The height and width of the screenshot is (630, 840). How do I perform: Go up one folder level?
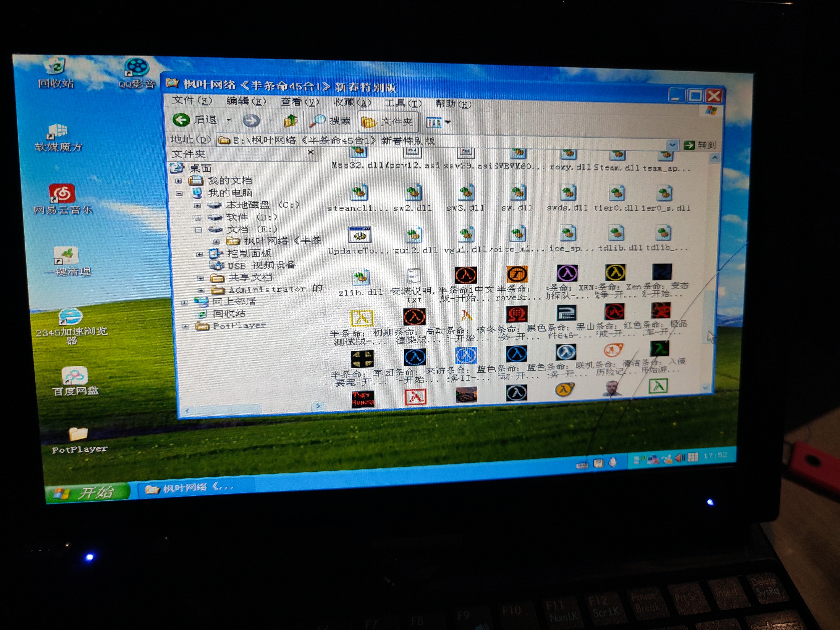tap(290, 121)
